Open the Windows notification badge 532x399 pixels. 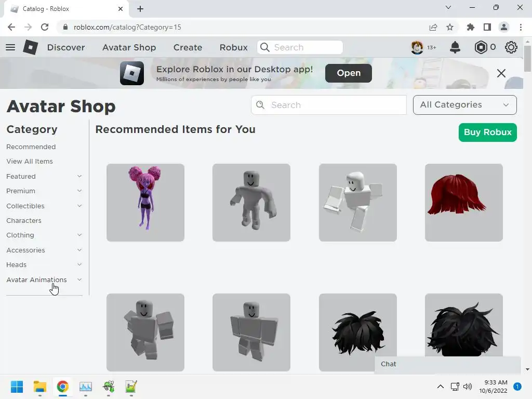pos(517,387)
